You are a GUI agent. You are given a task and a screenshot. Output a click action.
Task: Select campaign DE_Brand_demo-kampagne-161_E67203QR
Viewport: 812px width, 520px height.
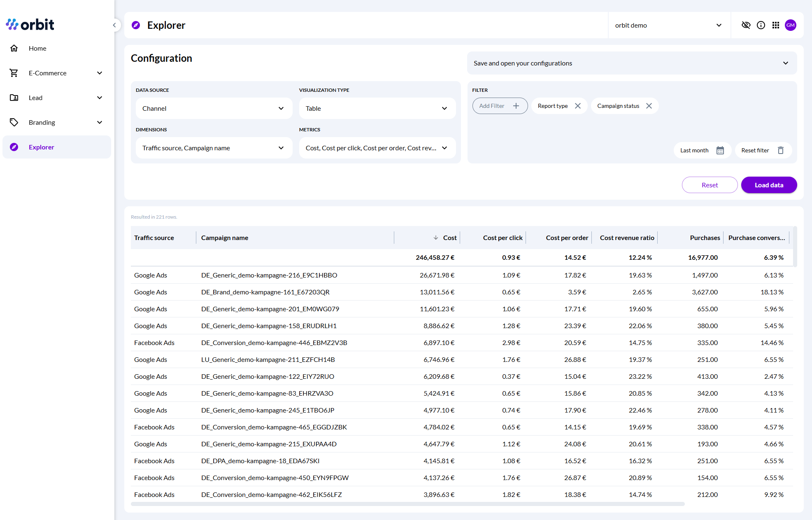coord(265,292)
